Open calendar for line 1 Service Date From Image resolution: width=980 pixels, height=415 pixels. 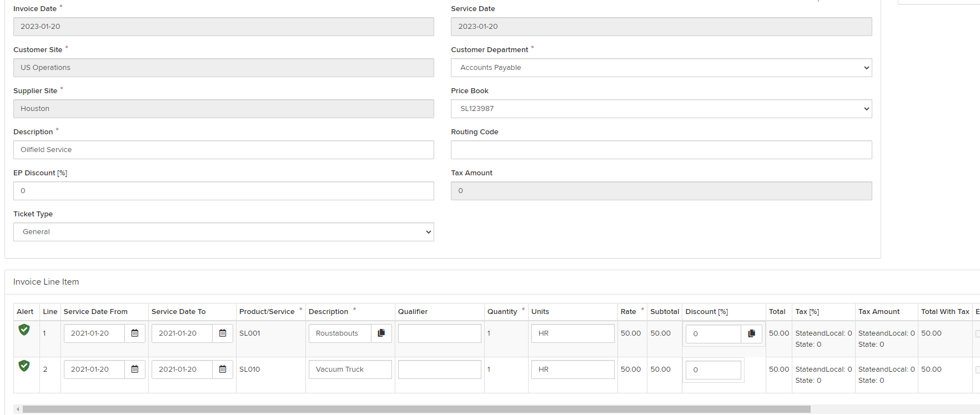[x=134, y=333]
